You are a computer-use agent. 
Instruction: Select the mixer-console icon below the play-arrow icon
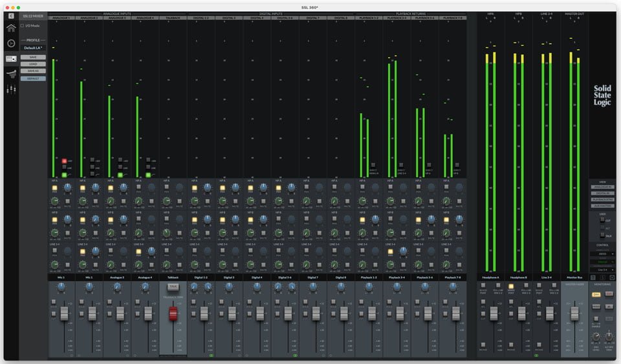[11, 59]
